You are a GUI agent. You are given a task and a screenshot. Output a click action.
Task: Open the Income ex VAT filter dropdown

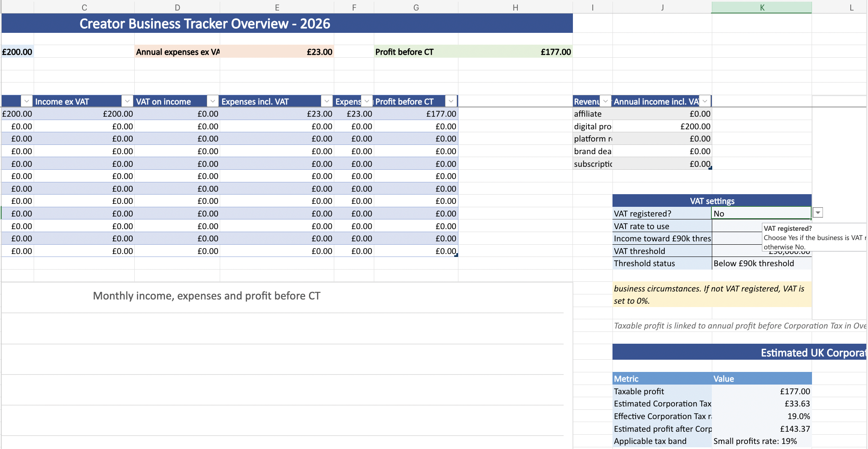(127, 101)
